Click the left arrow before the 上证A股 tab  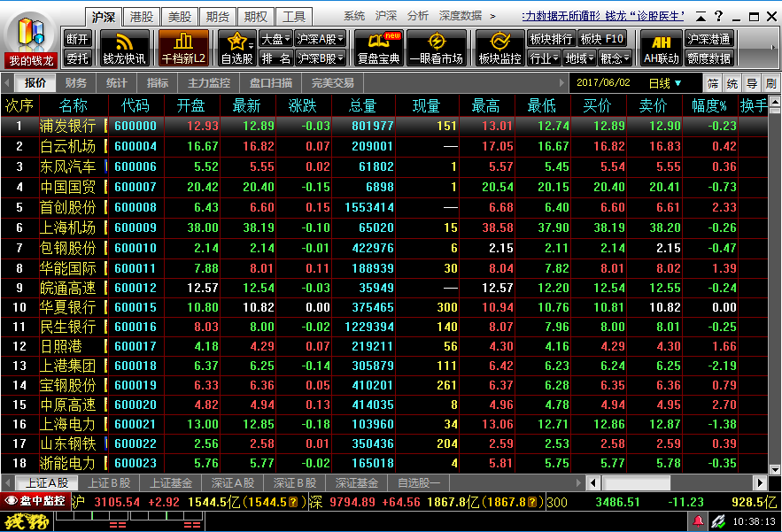tap(7, 482)
